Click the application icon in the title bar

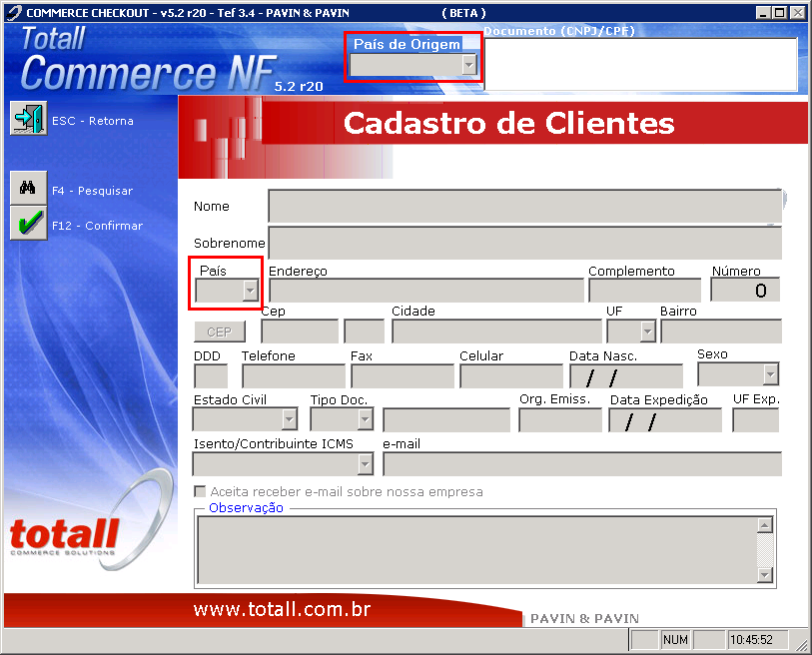(14, 12)
